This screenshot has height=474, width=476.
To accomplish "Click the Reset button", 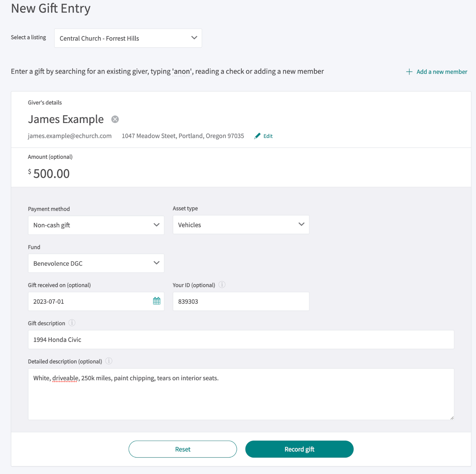I will (182, 449).
